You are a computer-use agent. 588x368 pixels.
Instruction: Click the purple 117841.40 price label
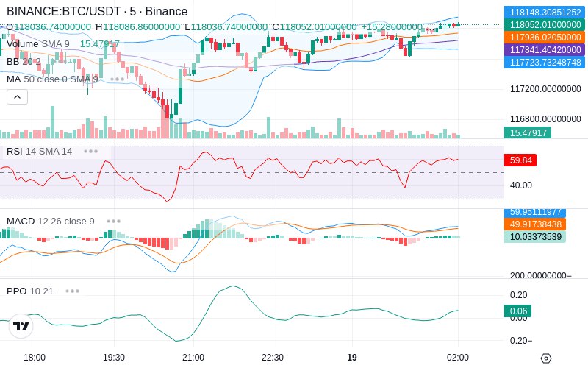[545, 49]
